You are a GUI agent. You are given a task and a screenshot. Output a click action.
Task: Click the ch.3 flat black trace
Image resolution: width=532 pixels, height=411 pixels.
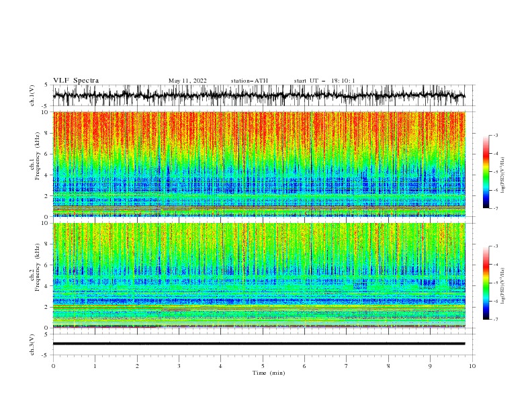pyautogui.click(x=259, y=344)
